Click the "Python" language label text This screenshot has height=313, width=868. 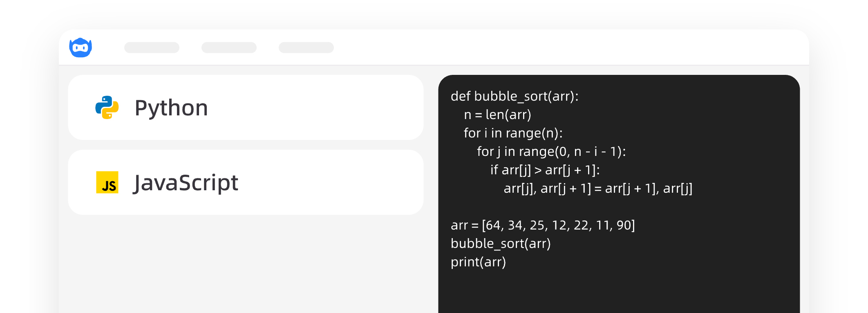171,108
